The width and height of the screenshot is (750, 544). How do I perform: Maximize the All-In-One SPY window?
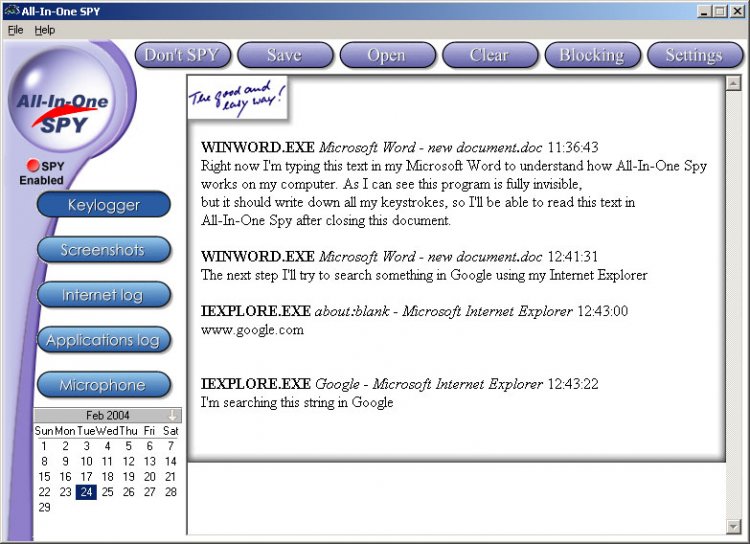point(719,11)
